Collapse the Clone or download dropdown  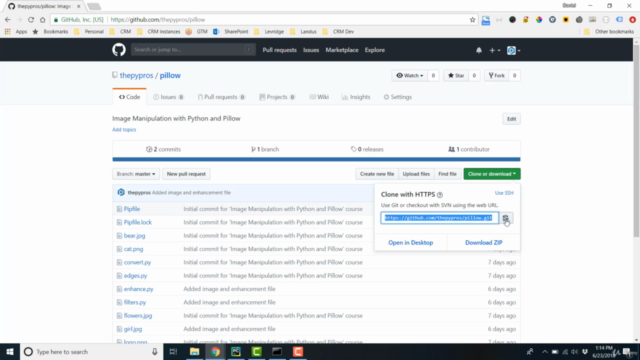click(492, 174)
